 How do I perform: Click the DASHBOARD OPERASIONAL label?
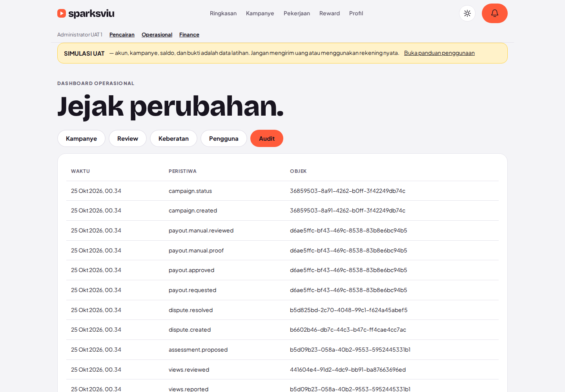tap(96, 83)
